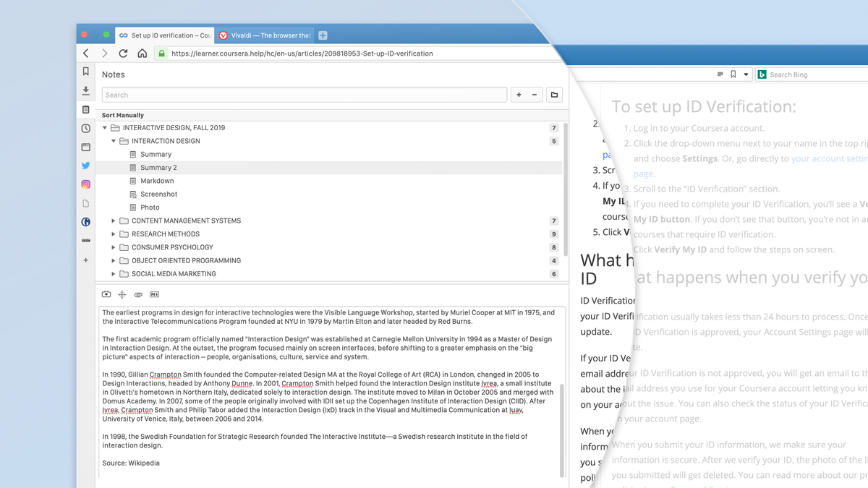Image resolution: width=868 pixels, height=488 pixels.
Task: Click the crosshair icon in note toolbar
Action: tap(122, 295)
